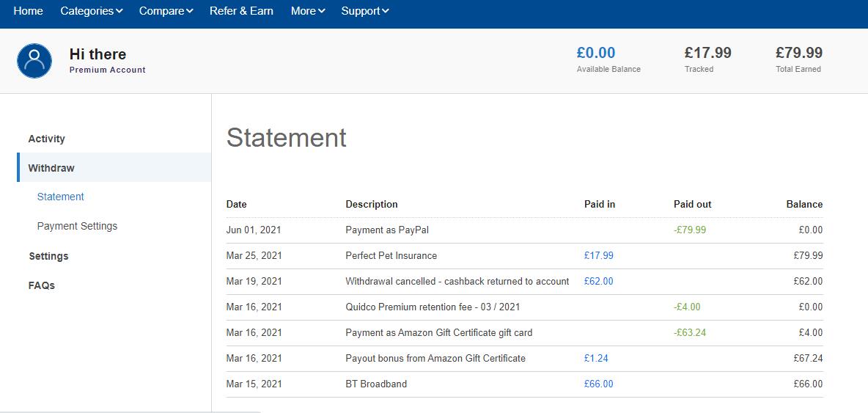Open the Home page link

28,11
